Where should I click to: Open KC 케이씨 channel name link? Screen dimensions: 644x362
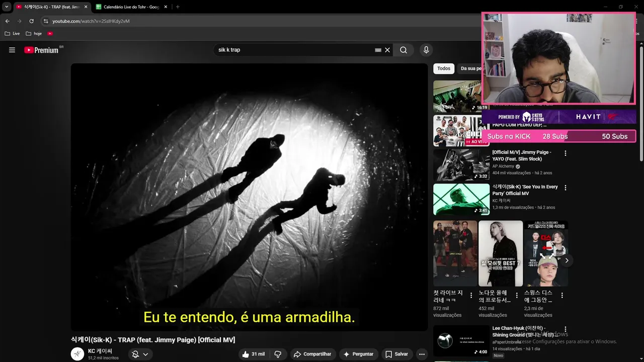click(100, 351)
